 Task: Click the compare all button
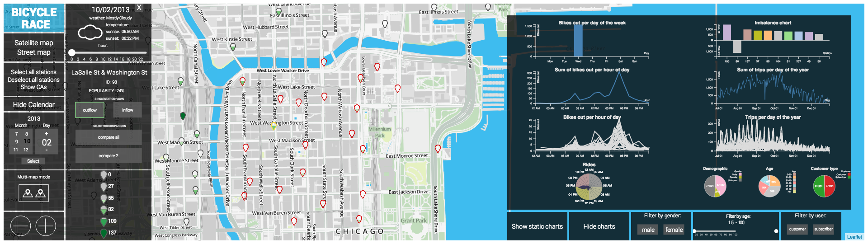coord(108,137)
